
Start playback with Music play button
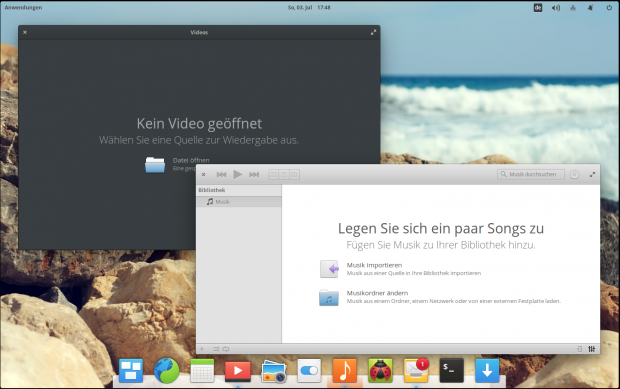click(x=237, y=174)
